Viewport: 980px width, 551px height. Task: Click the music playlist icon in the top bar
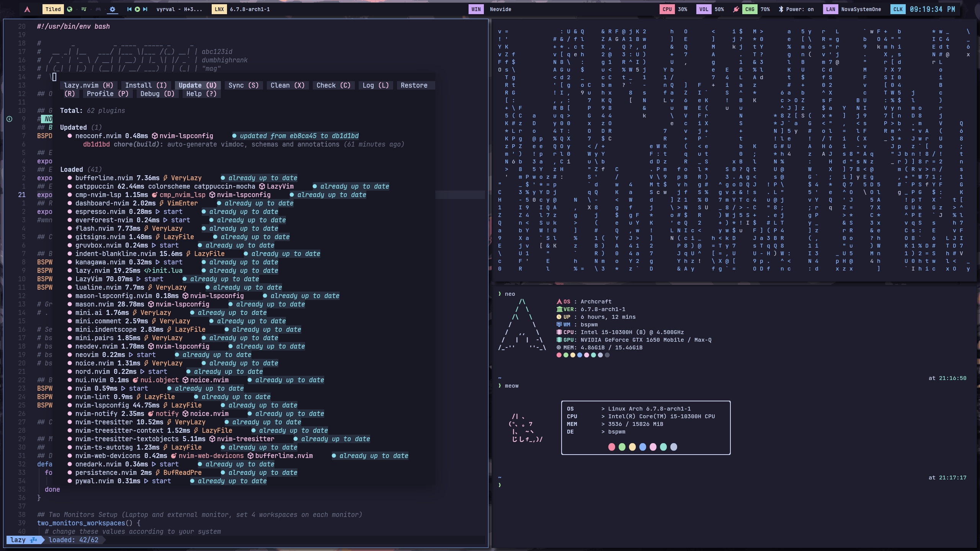coord(83,9)
